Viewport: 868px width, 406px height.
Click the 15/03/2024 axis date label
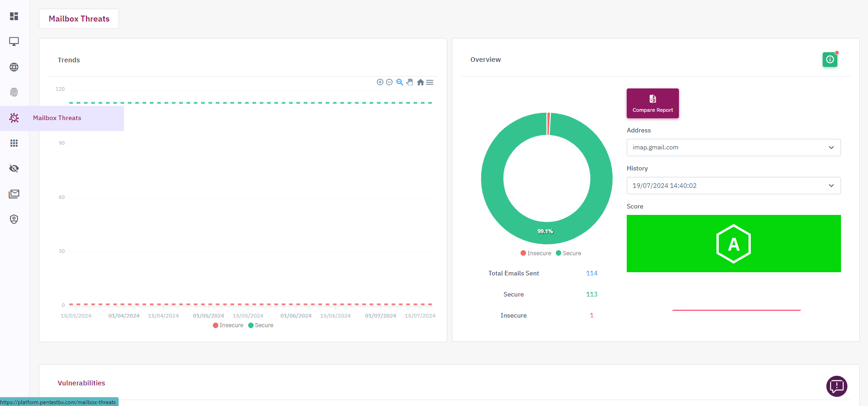pyautogui.click(x=76, y=316)
